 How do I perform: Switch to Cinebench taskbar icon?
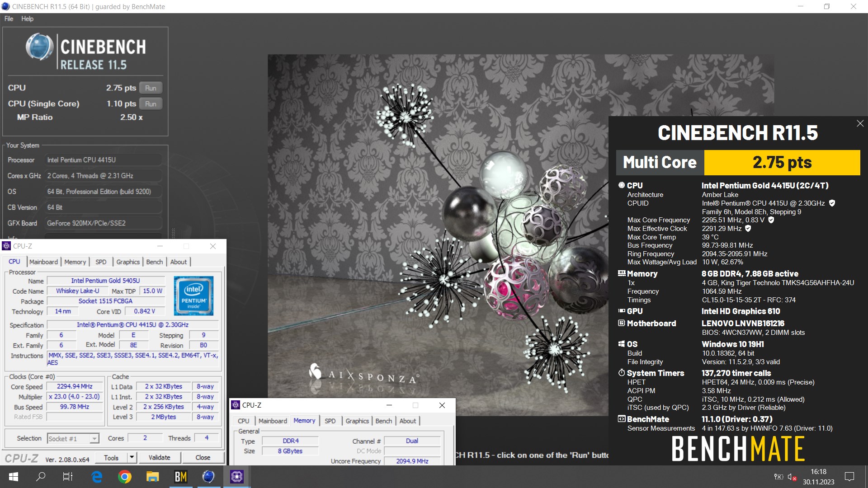pos(208,477)
